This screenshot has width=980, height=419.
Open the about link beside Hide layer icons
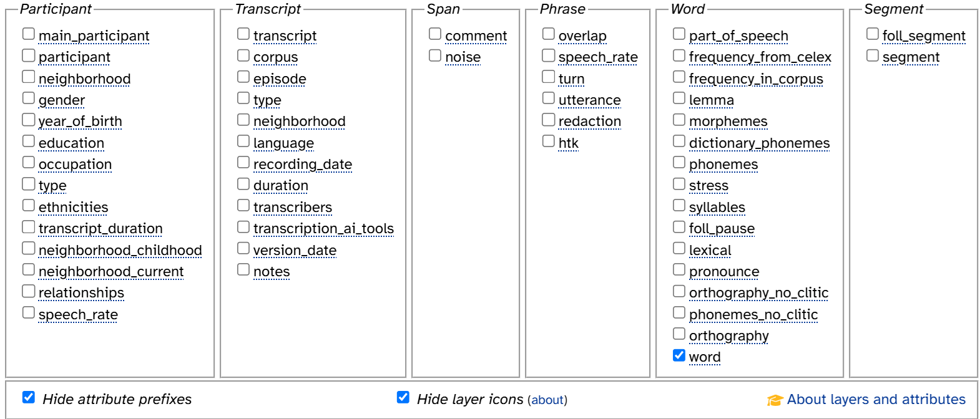pos(547,400)
